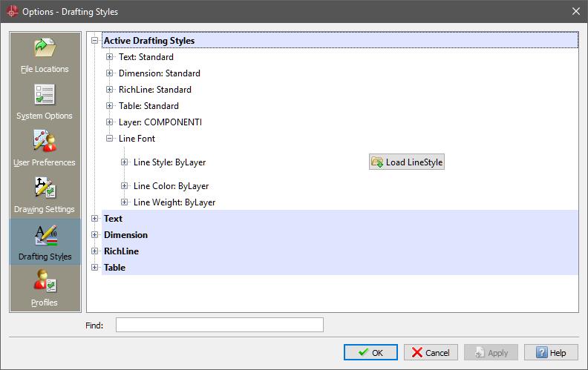Viewport: 588px width, 370px height.
Task: Select the bold 'Text' category row
Action: (x=340, y=218)
